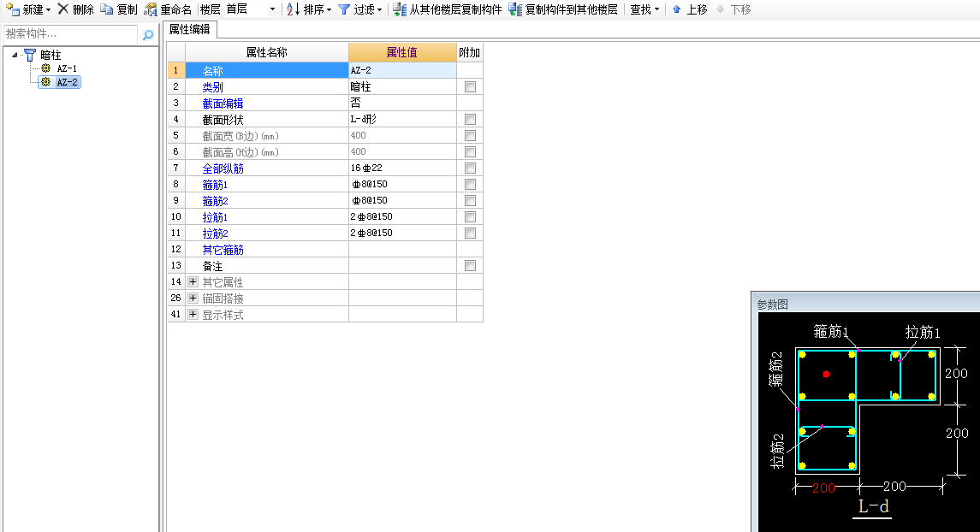
Task: Click the 暗柱 category value cell
Action: click(x=402, y=86)
